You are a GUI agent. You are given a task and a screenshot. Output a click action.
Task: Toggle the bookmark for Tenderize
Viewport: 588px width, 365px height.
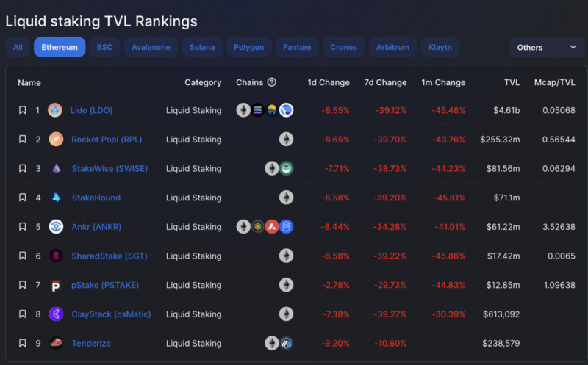(23, 343)
